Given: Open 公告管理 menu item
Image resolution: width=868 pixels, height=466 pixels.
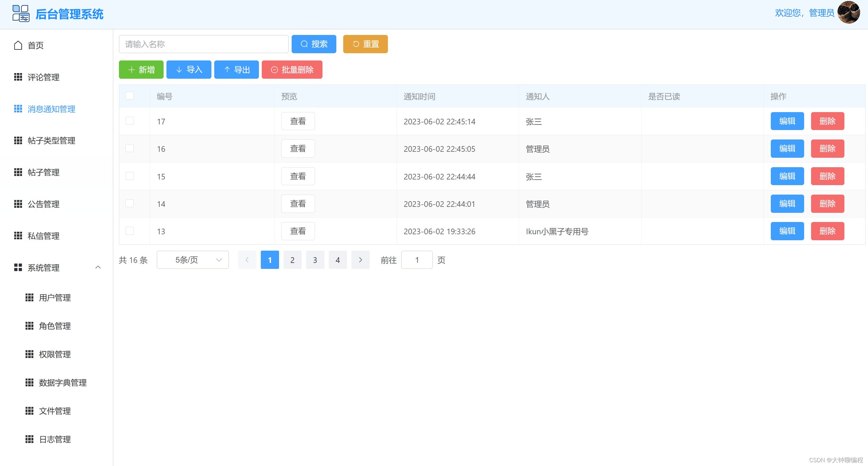Looking at the screenshot, I should 56,204.
